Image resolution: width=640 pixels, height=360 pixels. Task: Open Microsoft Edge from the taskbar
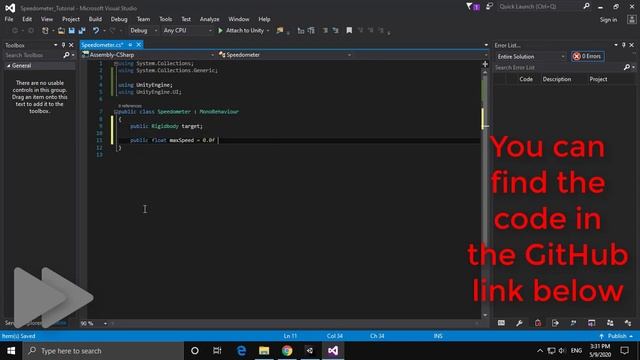click(241, 351)
